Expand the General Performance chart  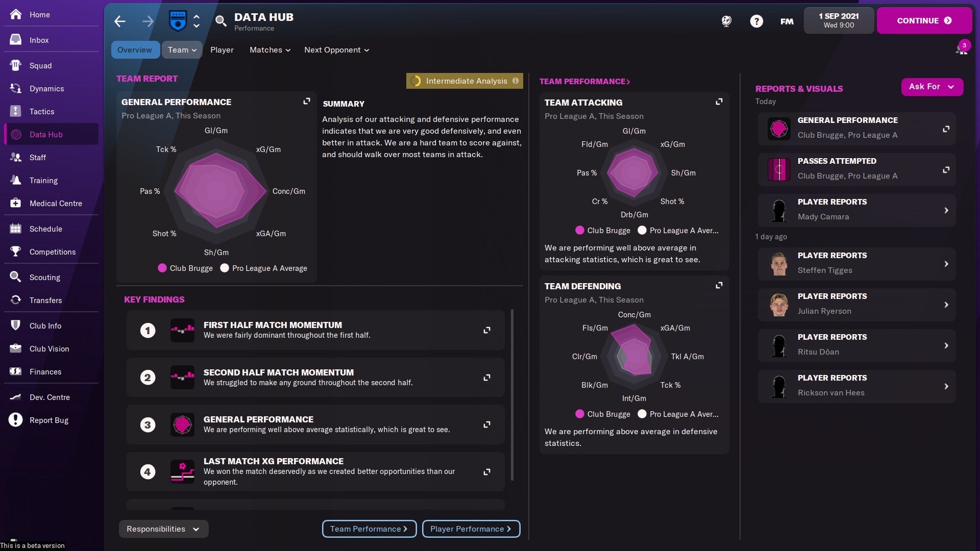(x=306, y=102)
